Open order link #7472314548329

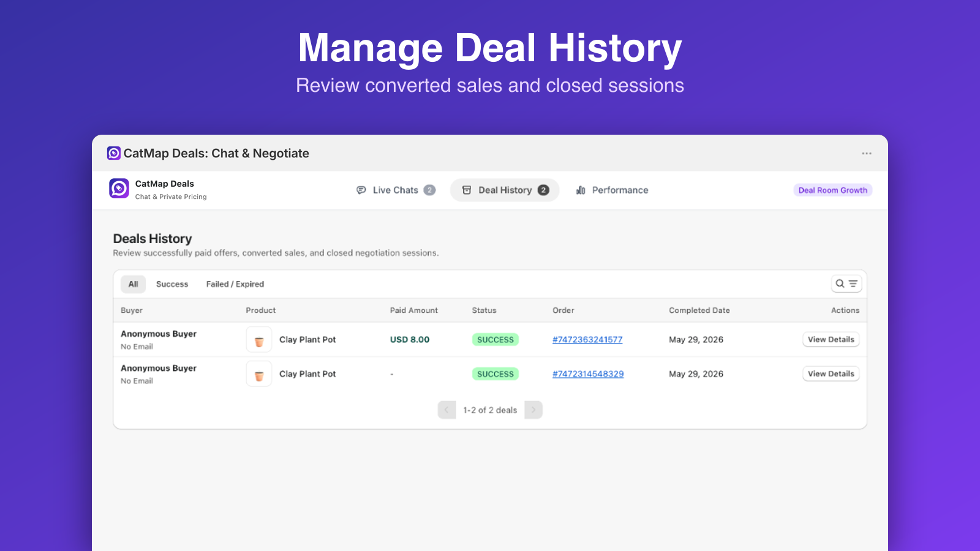pyautogui.click(x=588, y=374)
